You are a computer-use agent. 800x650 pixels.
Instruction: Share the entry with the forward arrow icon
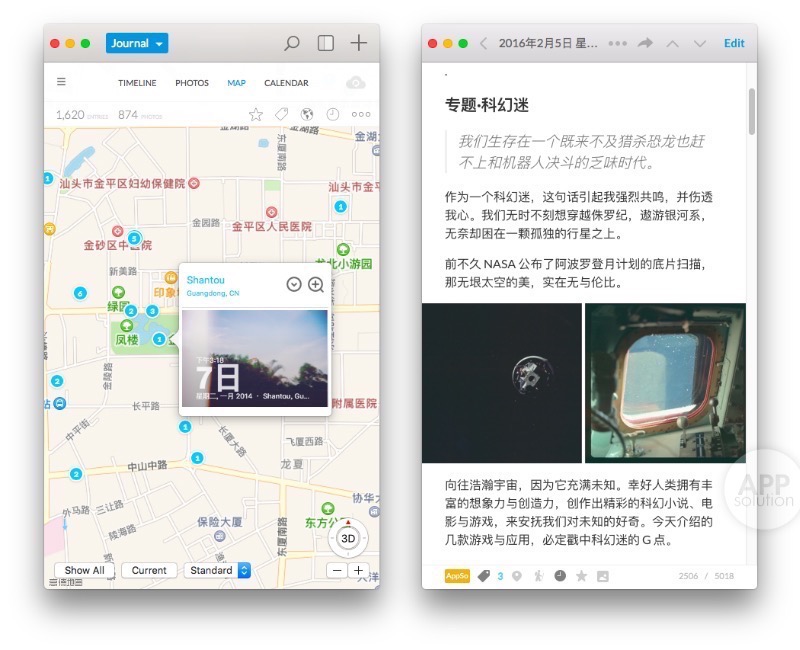coord(645,43)
